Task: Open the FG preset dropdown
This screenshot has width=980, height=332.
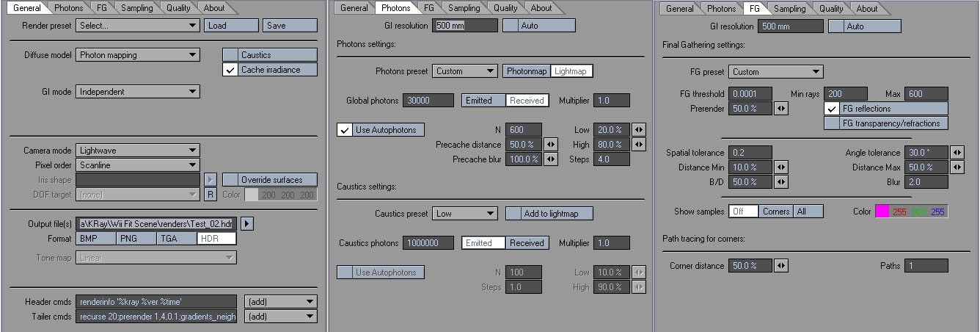Action: pos(766,72)
